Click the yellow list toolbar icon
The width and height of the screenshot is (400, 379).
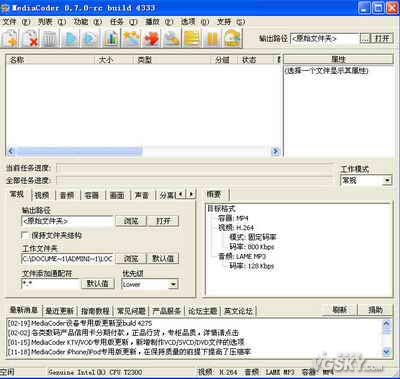(192, 38)
